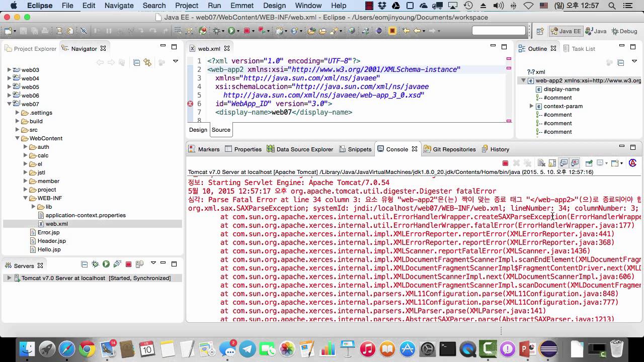Open the Properties tab

pyautogui.click(x=243, y=149)
